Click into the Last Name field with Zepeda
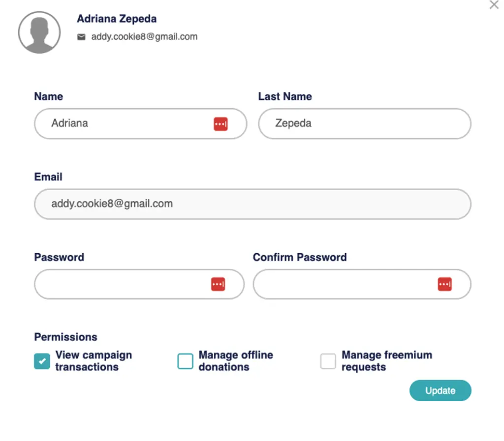Image resolution: width=504 pixels, height=441 pixels. [x=364, y=123]
